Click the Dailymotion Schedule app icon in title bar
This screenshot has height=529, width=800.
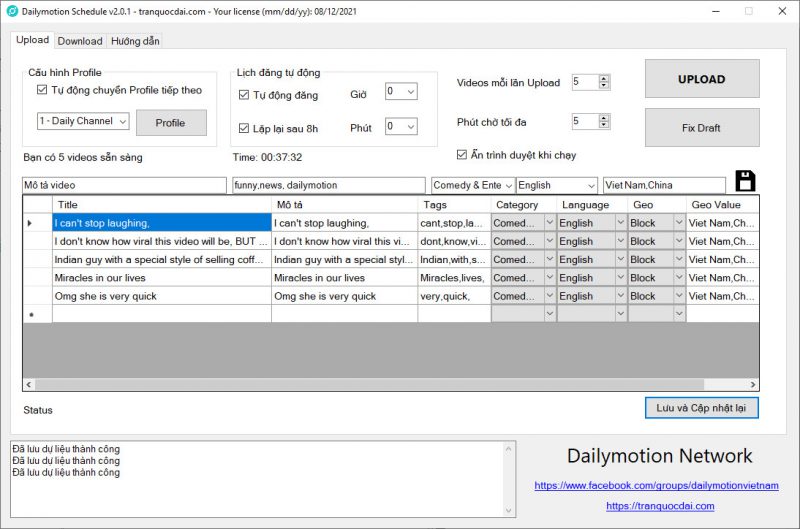click(x=12, y=11)
